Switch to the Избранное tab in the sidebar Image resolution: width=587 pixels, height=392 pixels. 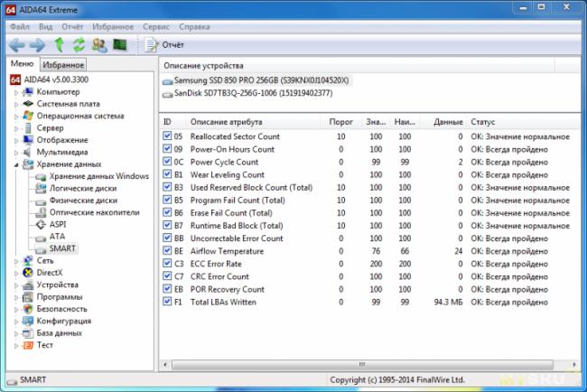[x=63, y=65]
